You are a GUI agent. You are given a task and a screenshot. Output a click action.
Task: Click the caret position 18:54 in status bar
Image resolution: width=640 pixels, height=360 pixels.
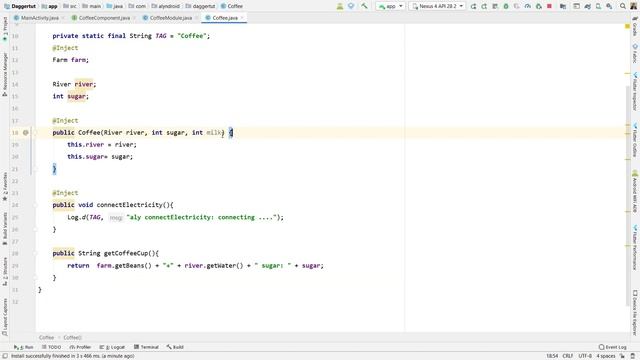(552, 356)
